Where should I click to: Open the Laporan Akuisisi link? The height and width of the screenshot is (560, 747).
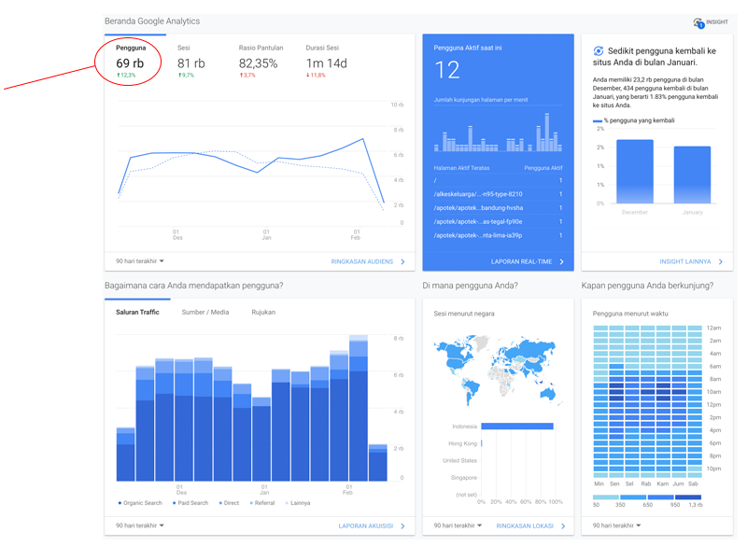366,526
